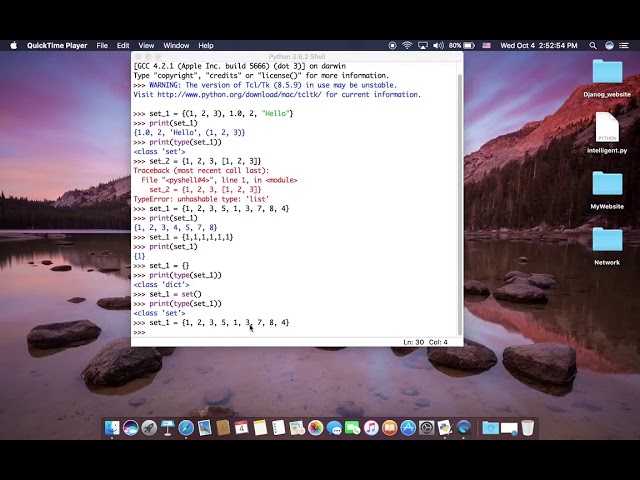
Task: Click the python.org tcltk URL text
Action: [x=239, y=94]
